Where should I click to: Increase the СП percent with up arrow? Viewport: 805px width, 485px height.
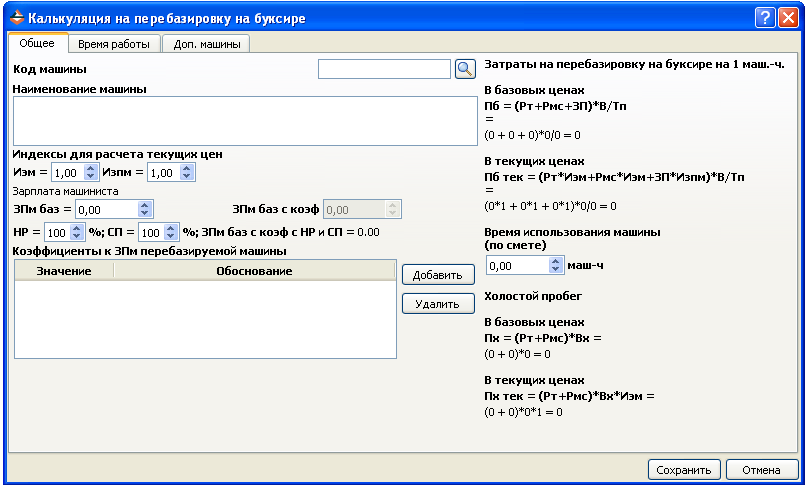pyautogui.click(x=171, y=228)
